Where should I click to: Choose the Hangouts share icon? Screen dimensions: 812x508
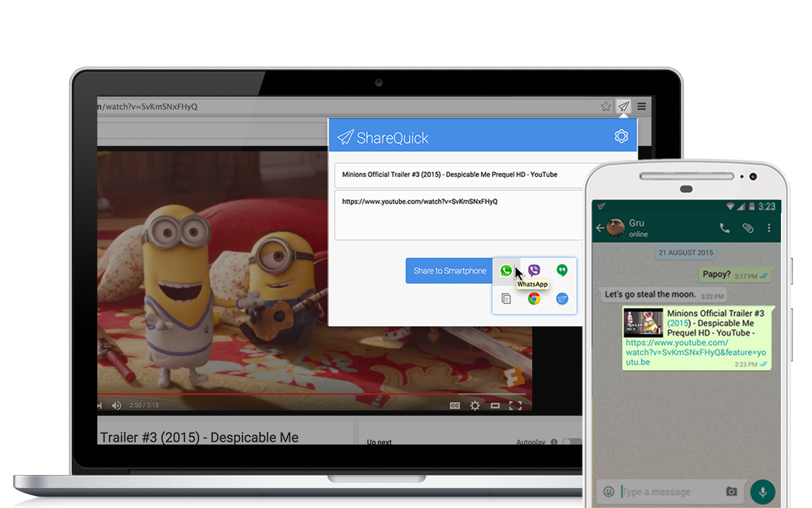click(x=562, y=271)
